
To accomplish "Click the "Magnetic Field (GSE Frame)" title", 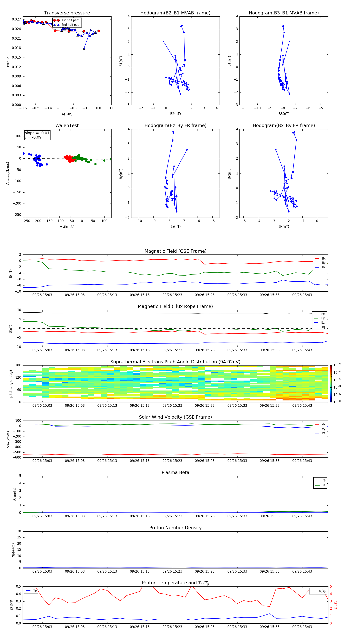I will [175, 251].
